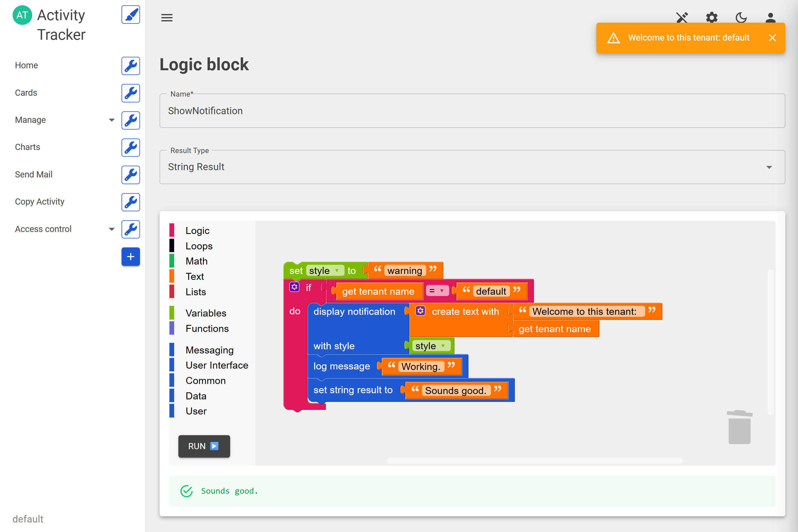The height and width of the screenshot is (532, 798).
Task: Click the trash can in Blockly workspace
Action: [739, 427]
